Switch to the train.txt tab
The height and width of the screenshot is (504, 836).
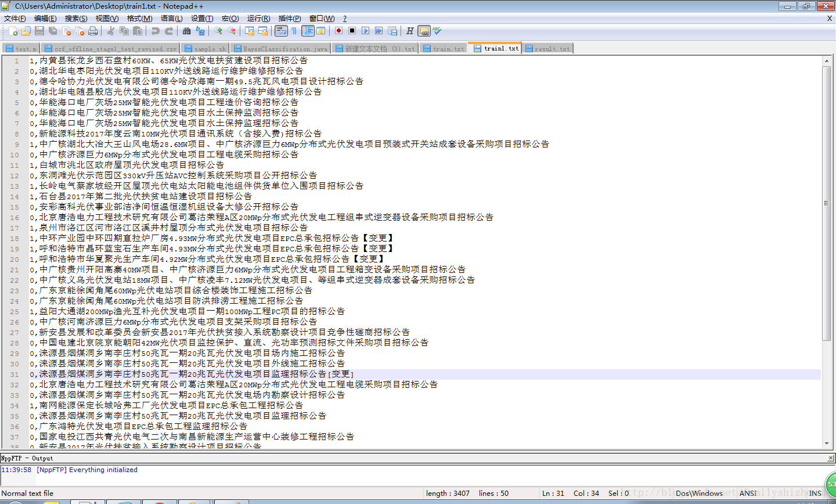coord(444,49)
